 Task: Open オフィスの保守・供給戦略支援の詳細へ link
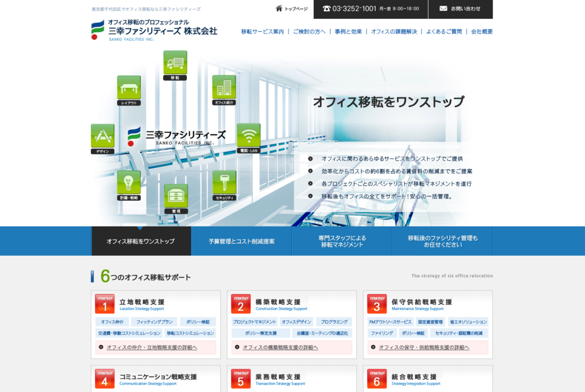[424, 347]
